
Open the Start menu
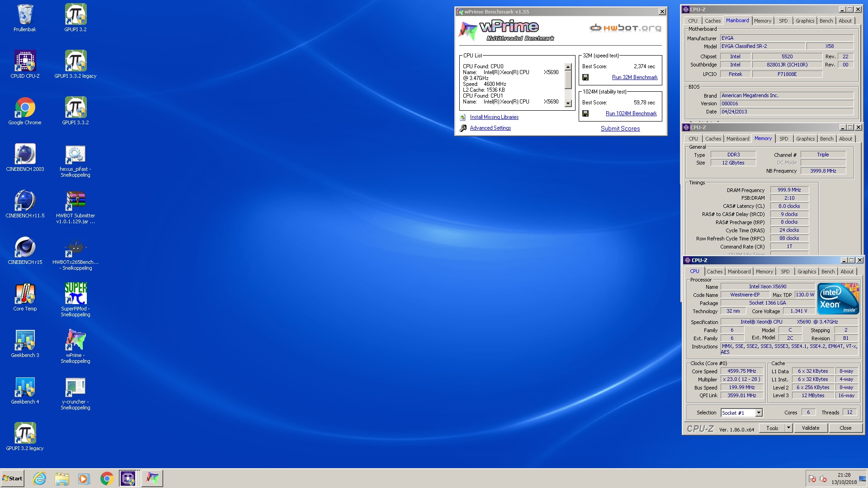tap(12, 479)
